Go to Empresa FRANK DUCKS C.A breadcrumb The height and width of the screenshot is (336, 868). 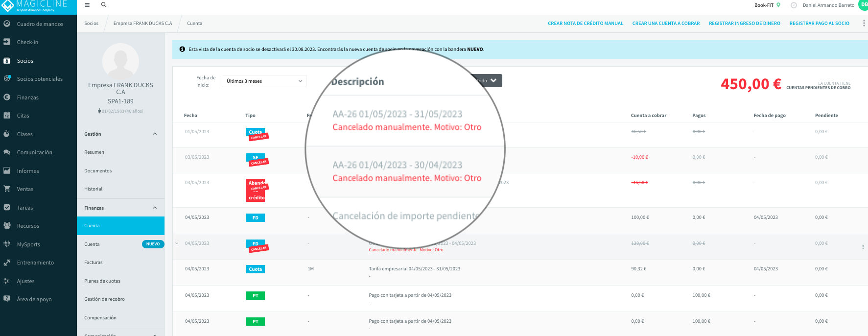[142, 24]
